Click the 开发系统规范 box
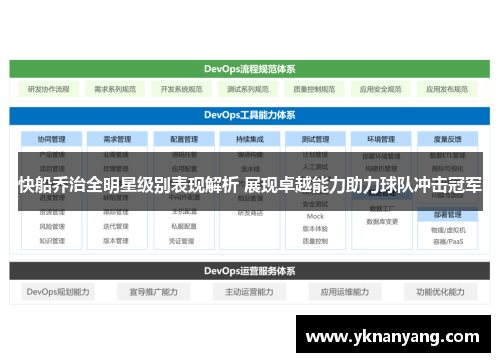The image size is (500, 362). [181, 89]
